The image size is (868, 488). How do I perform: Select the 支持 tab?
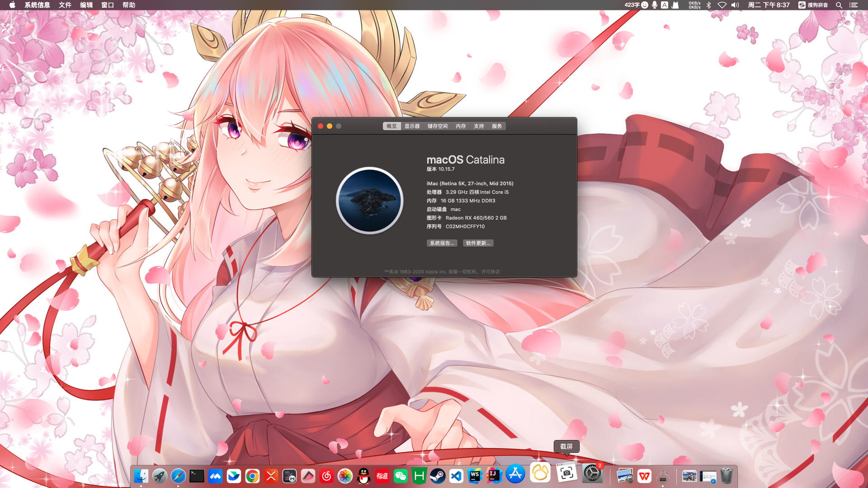click(479, 126)
